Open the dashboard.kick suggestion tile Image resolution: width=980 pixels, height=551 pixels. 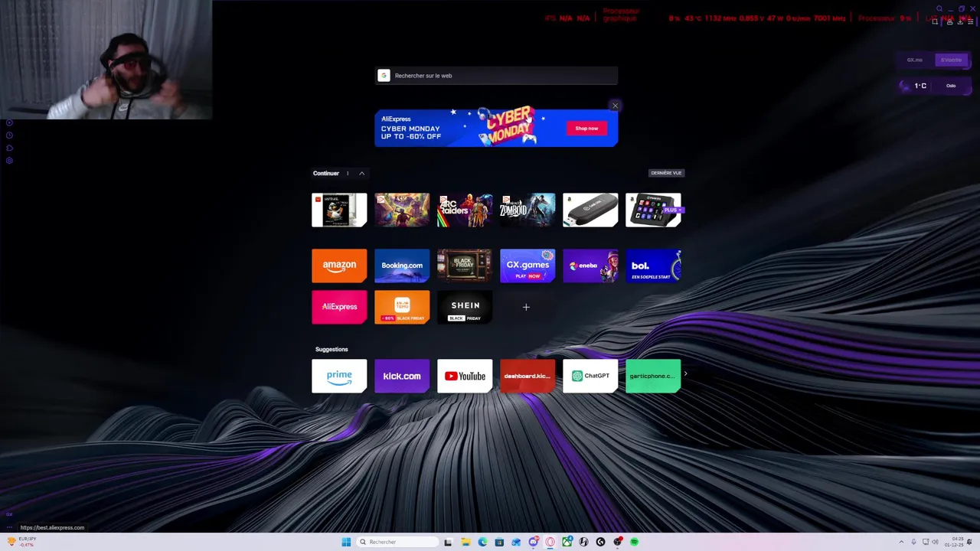pos(528,376)
